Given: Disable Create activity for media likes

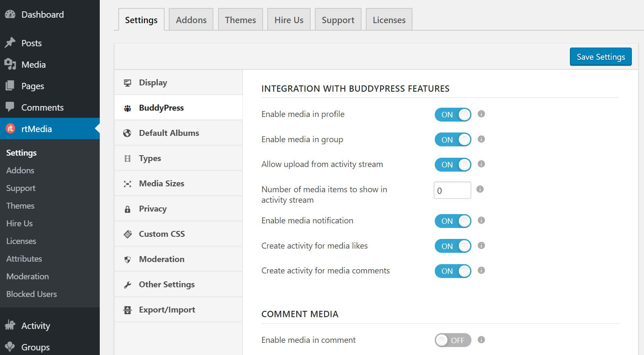Looking at the screenshot, I should coord(453,246).
